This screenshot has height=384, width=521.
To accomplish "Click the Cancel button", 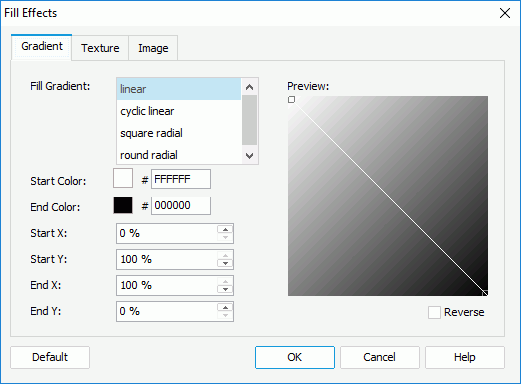I will (379, 357).
